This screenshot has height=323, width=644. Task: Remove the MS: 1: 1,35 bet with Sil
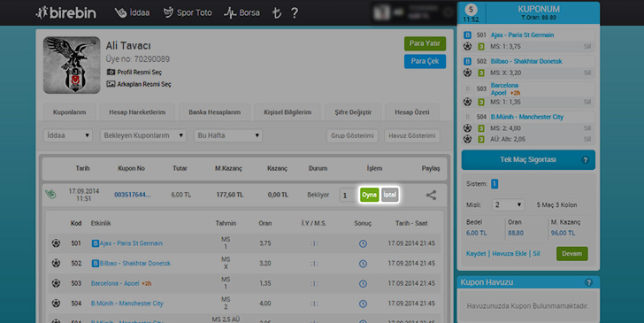(x=587, y=102)
